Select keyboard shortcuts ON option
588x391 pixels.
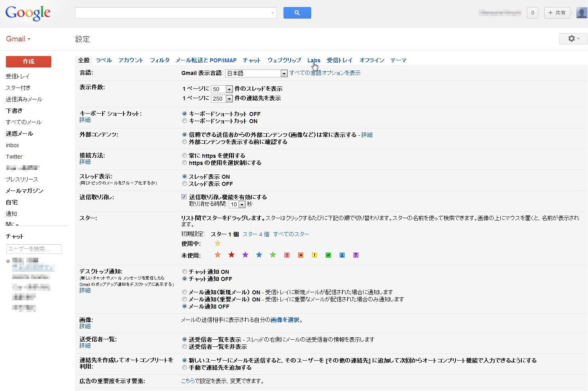pos(185,121)
